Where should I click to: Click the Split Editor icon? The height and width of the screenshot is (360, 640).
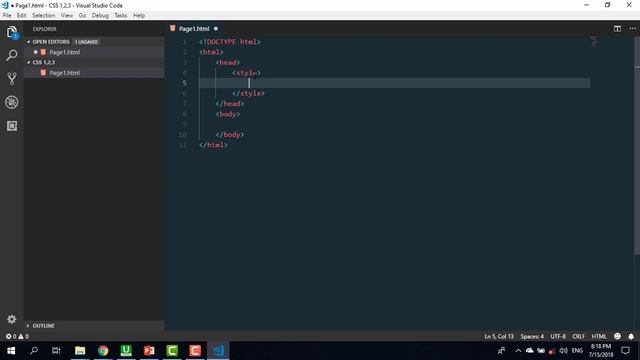coord(617,29)
